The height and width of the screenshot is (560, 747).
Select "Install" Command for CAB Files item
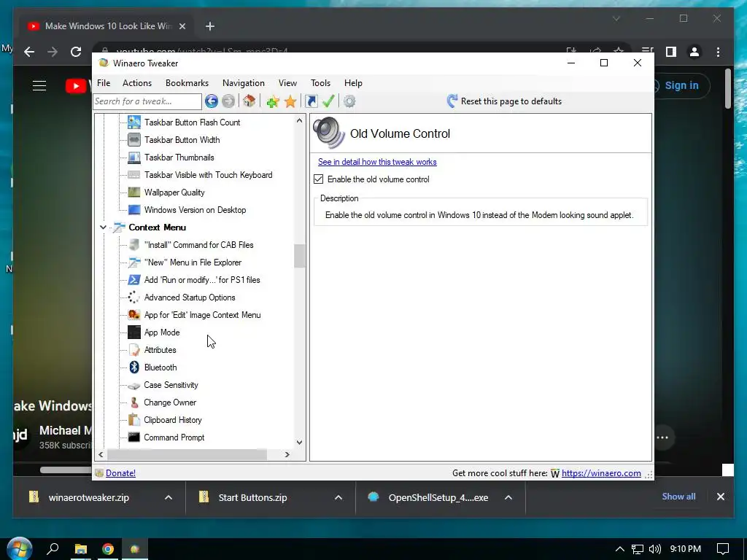(198, 245)
